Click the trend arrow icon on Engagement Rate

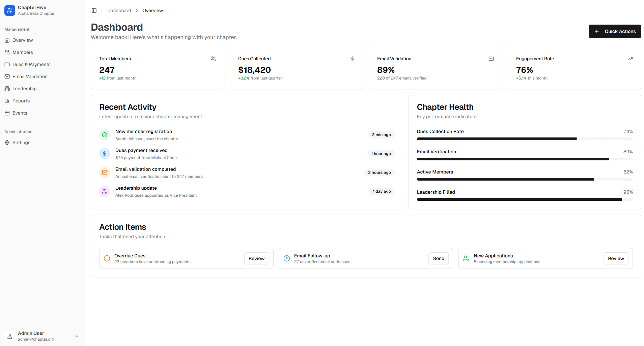630,59
